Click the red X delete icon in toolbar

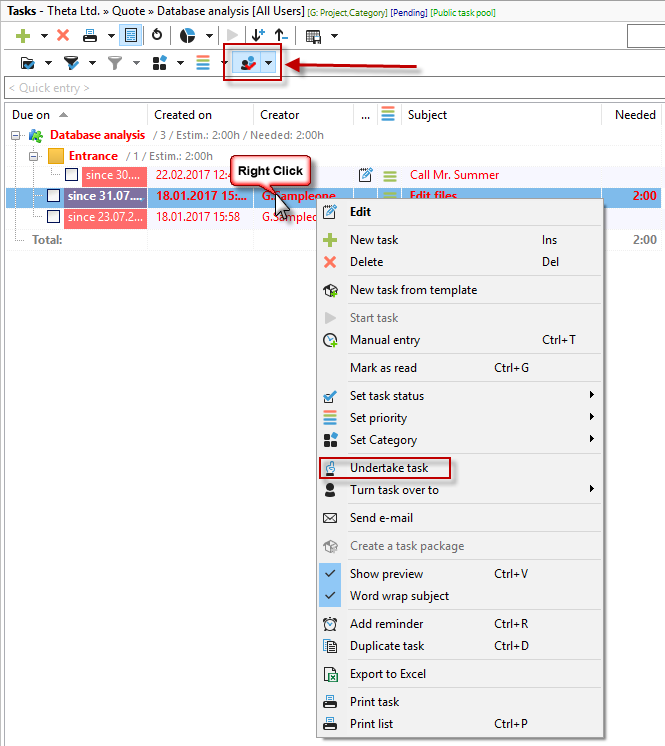coord(63,36)
